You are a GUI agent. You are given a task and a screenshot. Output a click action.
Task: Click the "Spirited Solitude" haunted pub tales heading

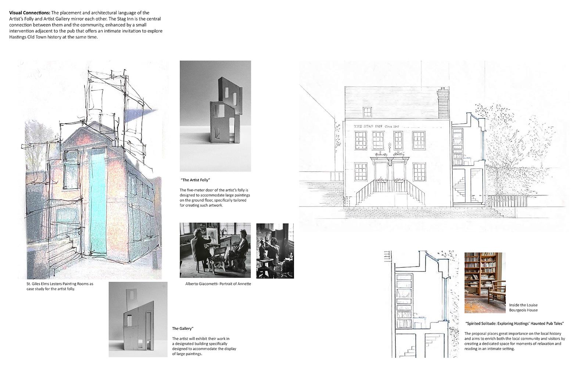[x=514, y=324]
